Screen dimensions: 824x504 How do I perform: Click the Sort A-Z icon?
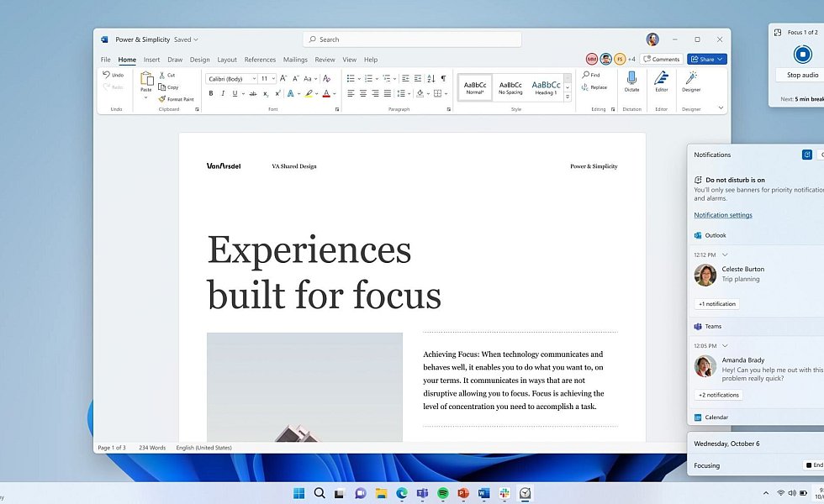click(x=430, y=78)
